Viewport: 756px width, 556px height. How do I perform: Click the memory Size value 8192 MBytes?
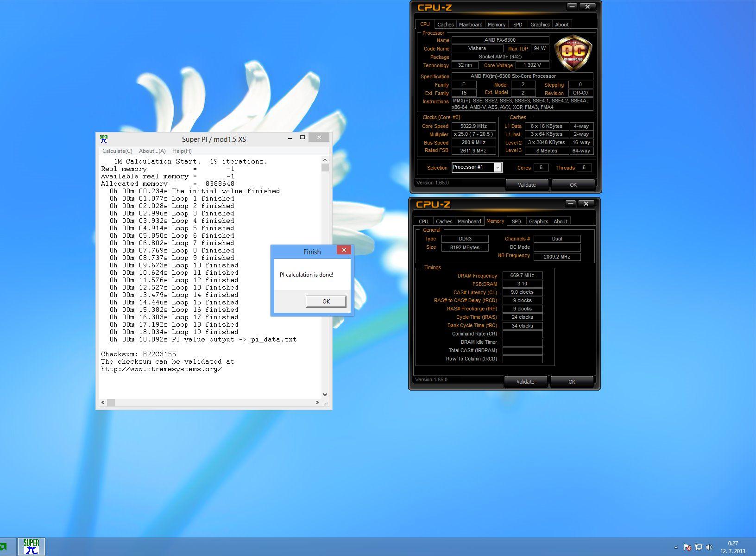coord(465,247)
